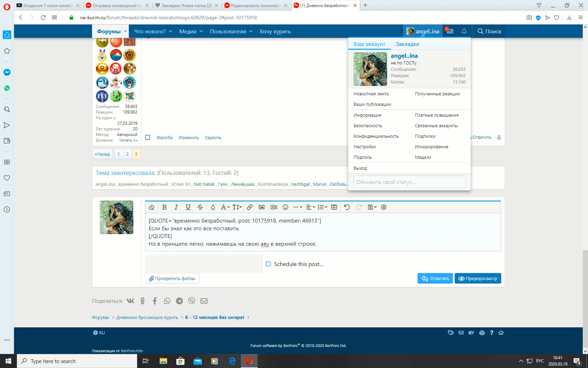Open the smilies picker
This screenshot has width=588, height=368.
point(286,207)
